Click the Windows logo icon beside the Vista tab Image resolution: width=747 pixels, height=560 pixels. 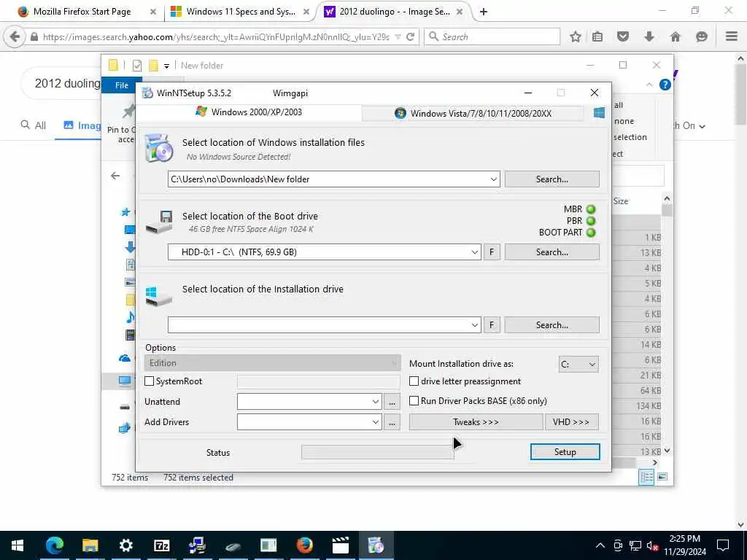tap(599, 113)
